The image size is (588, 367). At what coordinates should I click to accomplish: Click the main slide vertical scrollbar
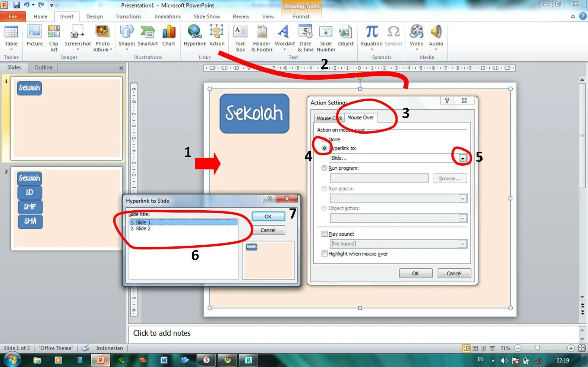click(x=582, y=136)
